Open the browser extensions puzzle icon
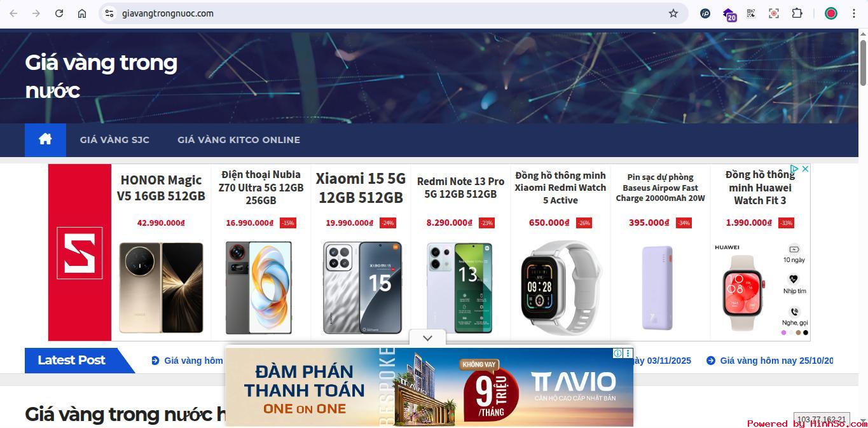This screenshot has height=428, width=868. tap(797, 13)
